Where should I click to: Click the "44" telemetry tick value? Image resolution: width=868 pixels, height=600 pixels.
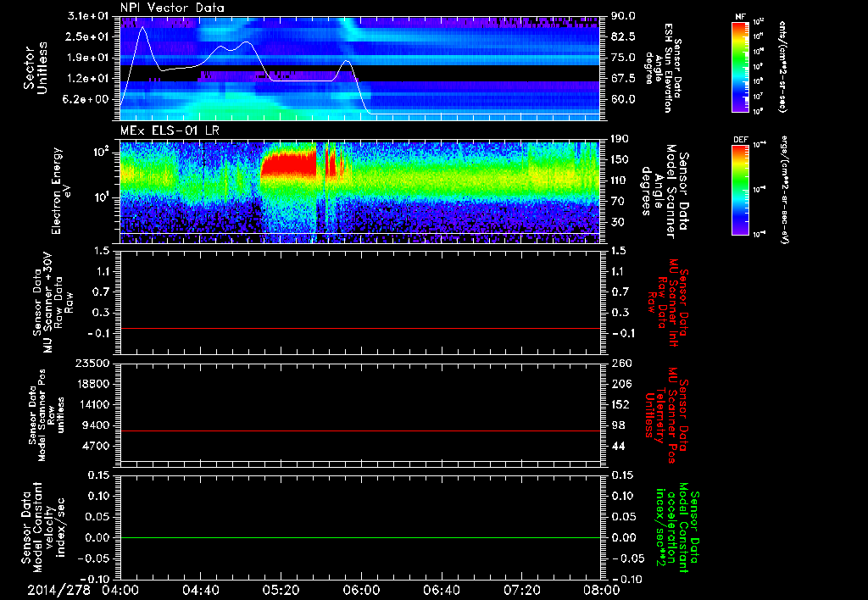pyautogui.click(x=618, y=446)
